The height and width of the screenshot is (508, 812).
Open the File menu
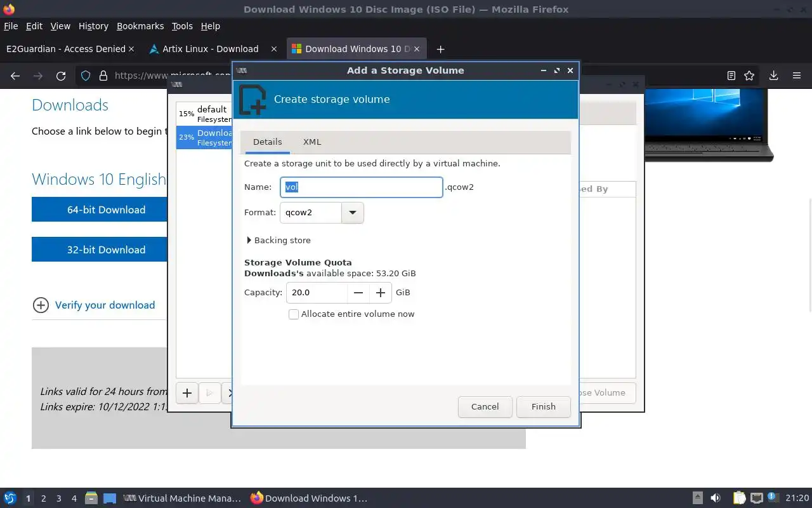click(x=11, y=26)
